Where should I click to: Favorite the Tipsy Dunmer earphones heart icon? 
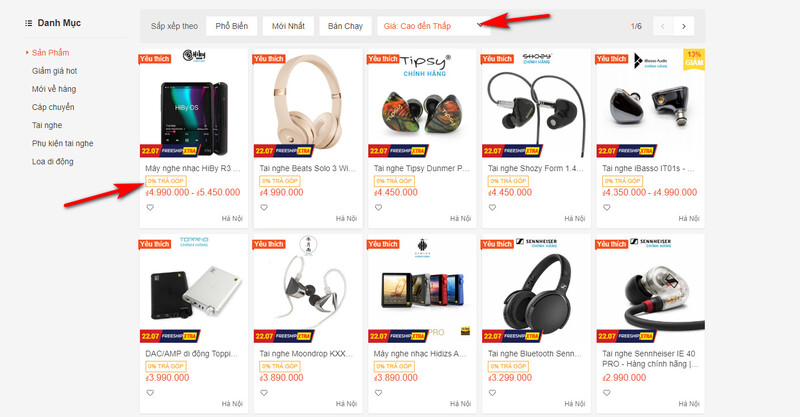pos(378,207)
